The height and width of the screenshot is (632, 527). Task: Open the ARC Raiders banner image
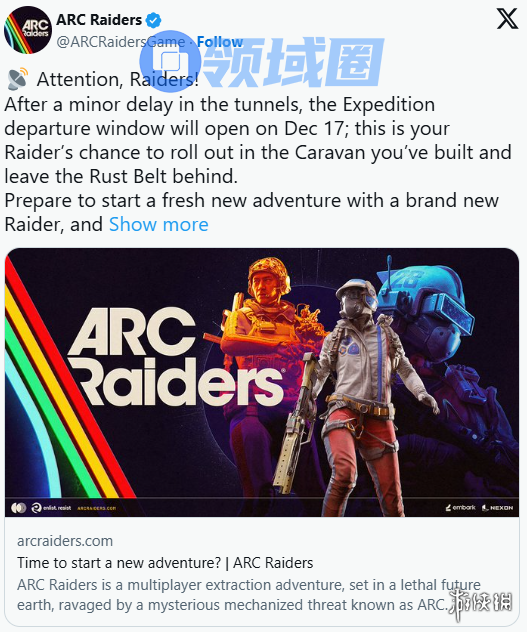coord(262,382)
